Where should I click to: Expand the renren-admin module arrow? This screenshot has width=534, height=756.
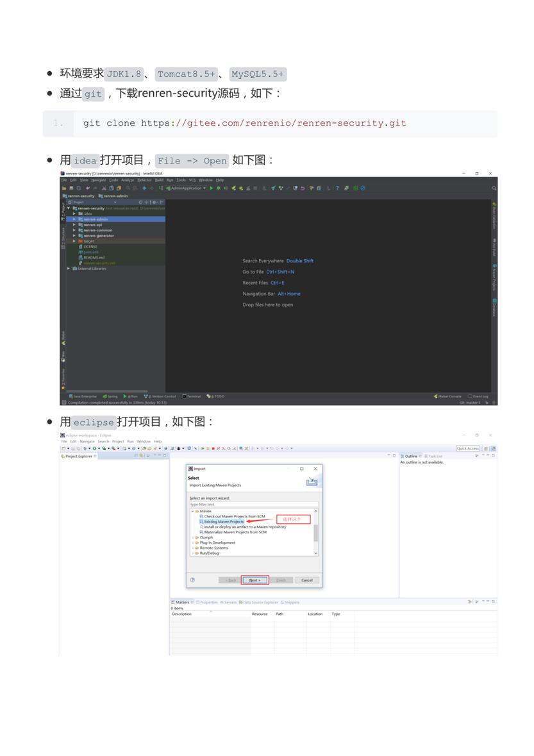[74, 219]
